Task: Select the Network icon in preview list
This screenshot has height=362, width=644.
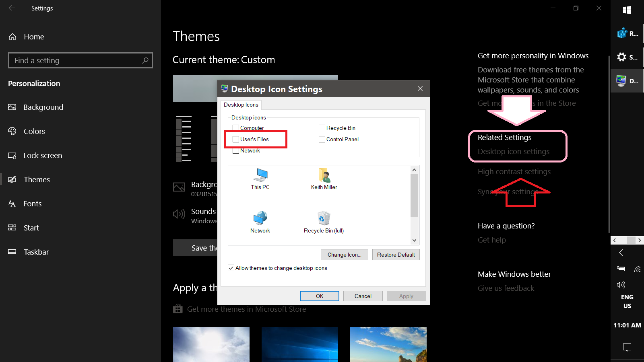Action: click(260, 222)
